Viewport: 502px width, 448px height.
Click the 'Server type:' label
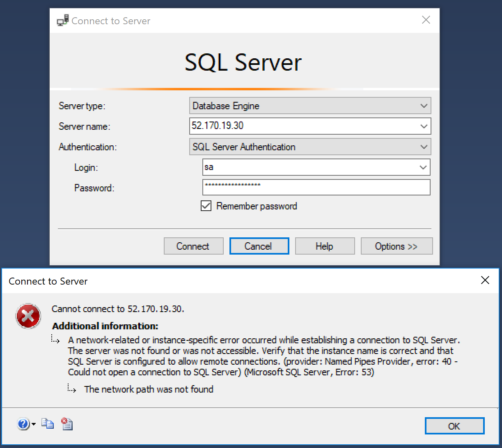82,106
